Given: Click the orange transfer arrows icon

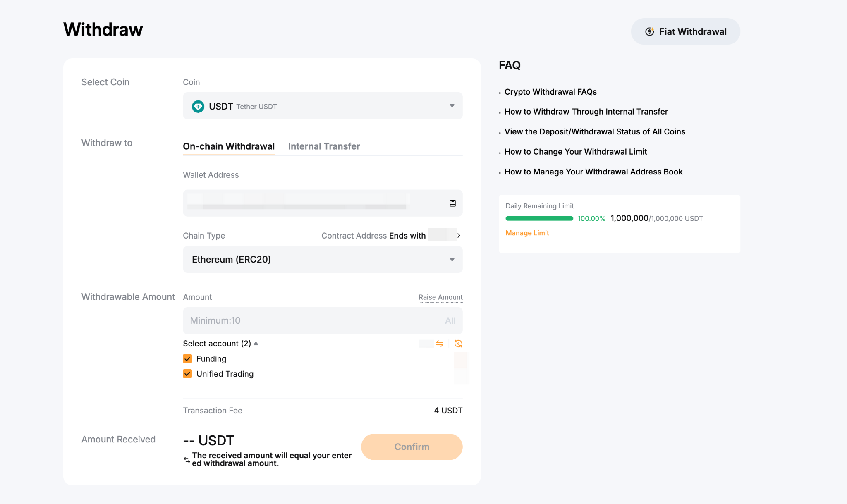Looking at the screenshot, I should tap(440, 344).
